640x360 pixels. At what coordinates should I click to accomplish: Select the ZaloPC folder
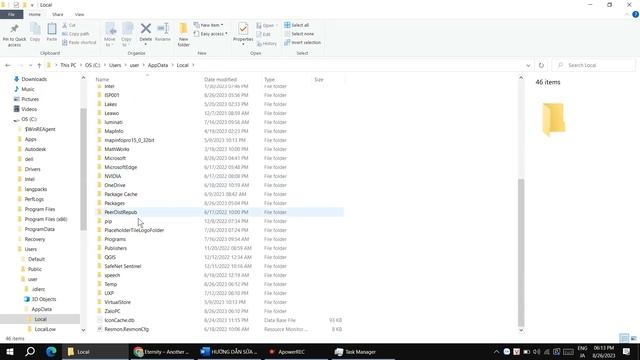(219, 311)
